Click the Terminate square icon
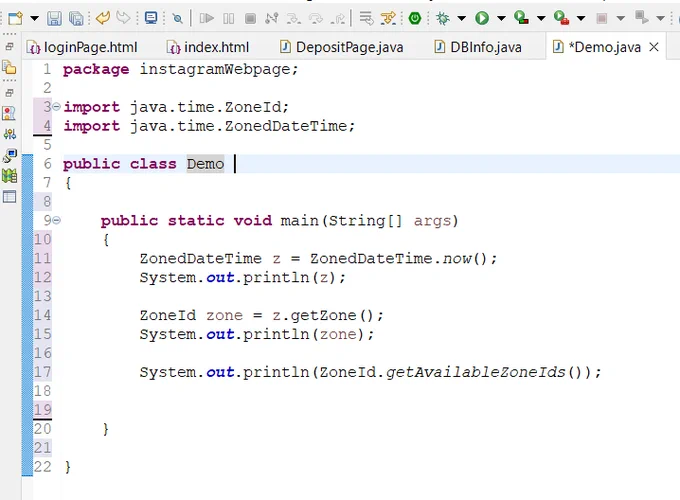 click(x=250, y=18)
